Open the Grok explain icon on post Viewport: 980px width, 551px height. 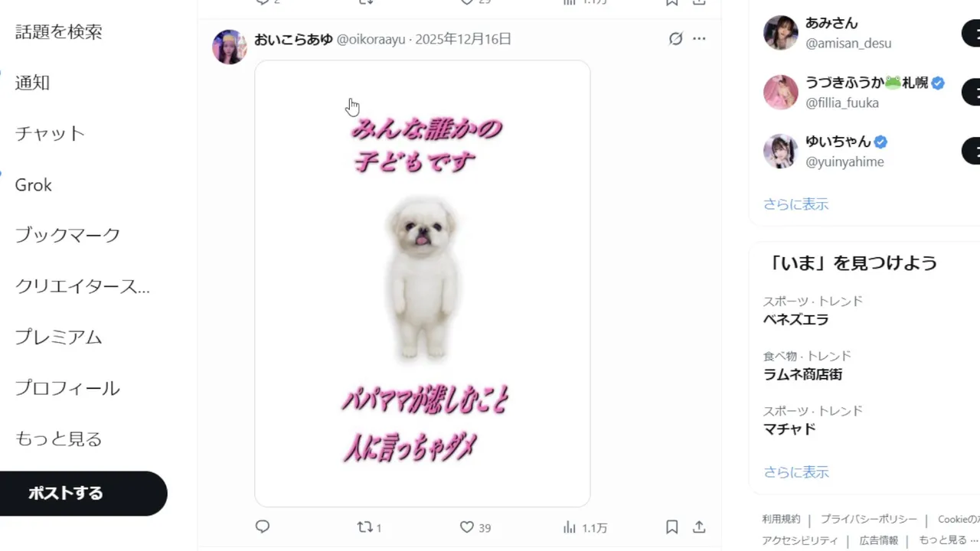[675, 39]
